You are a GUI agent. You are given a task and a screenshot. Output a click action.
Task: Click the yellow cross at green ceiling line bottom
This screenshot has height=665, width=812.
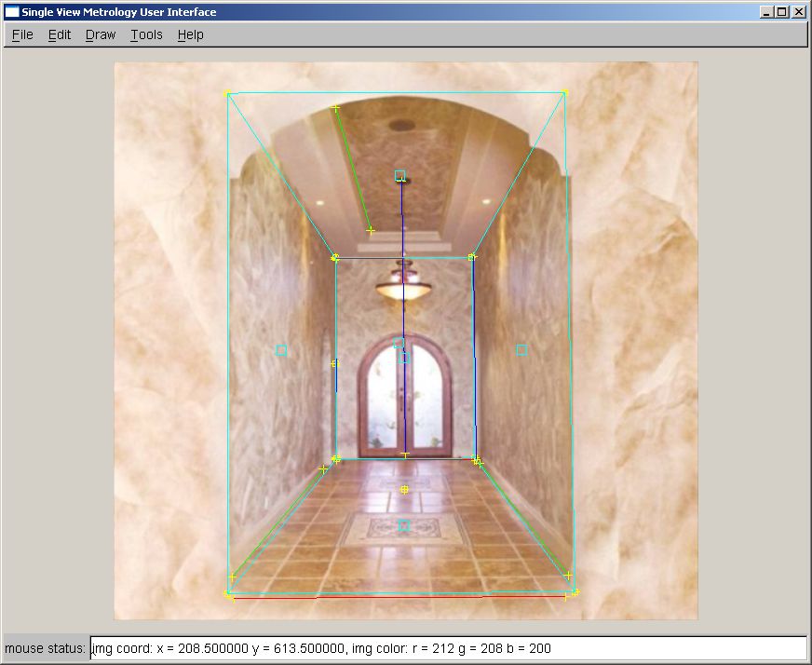(x=371, y=230)
